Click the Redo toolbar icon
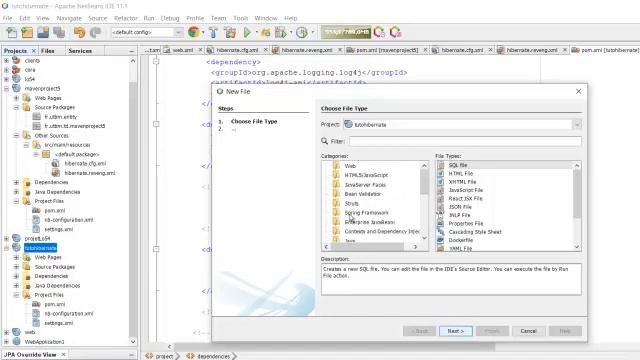This screenshot has width=640, height=360. 96,32
